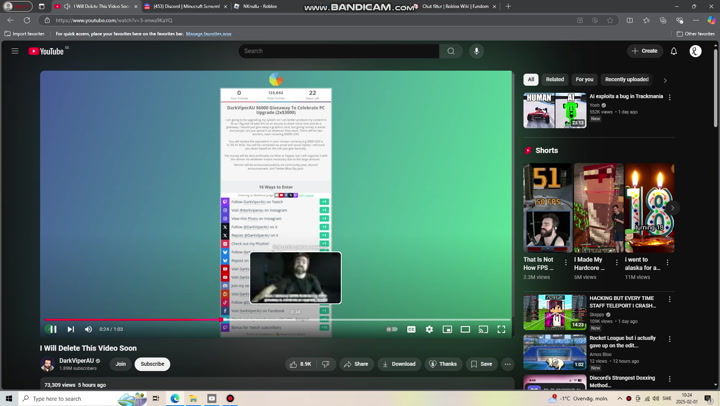Download the video
The height and width of the screenshot is (406, 720).
(399, 364)
